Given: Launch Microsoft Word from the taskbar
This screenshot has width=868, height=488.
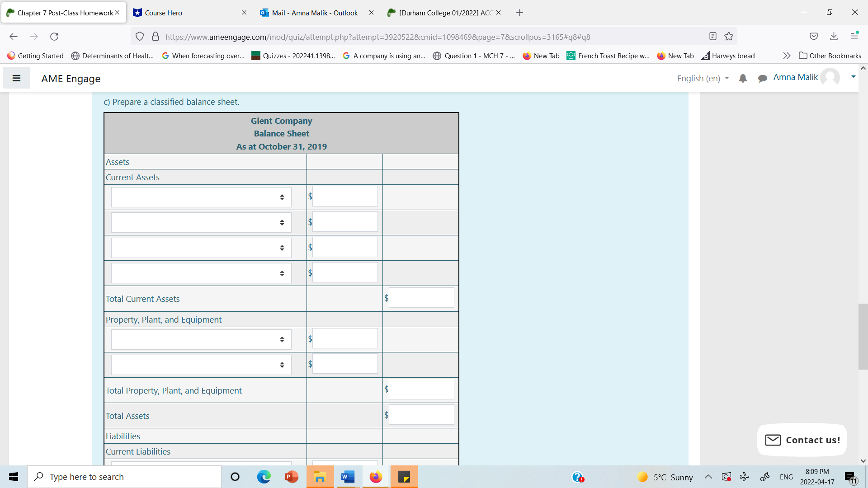Looking at the screenshot, I should pyautogui.click(x=348, y=477).
